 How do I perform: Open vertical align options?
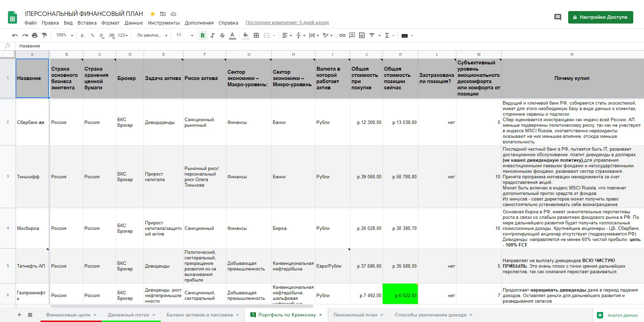click(301, 35)
